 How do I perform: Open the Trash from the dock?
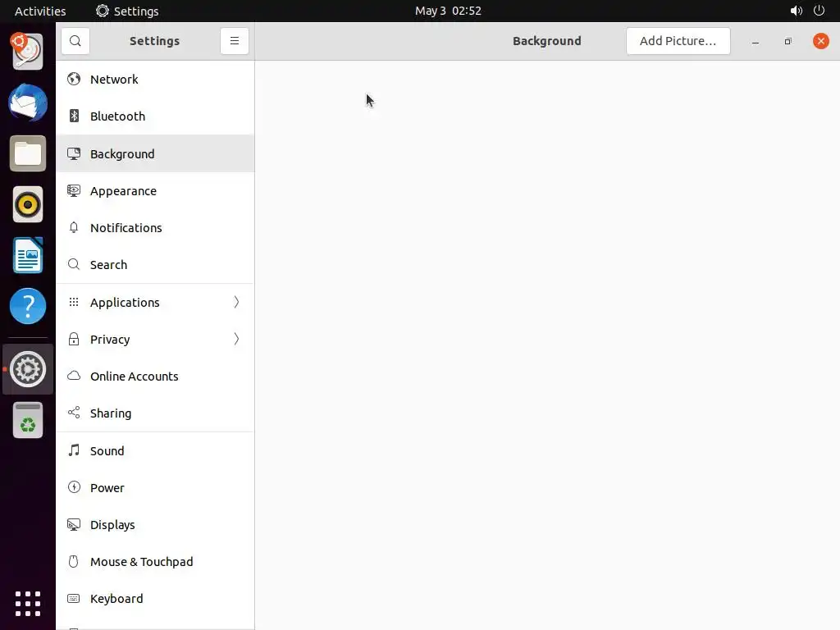pyautogui.click(x=28, y=421)
